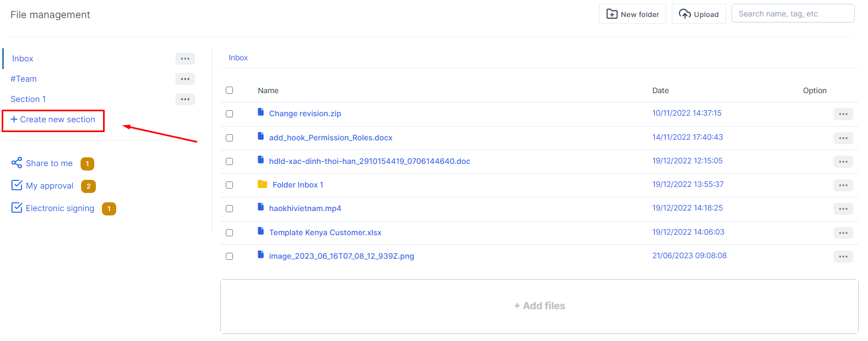868x341 pixels.
Task: Open the options menu for Inbox section
Action: [185, 59]
